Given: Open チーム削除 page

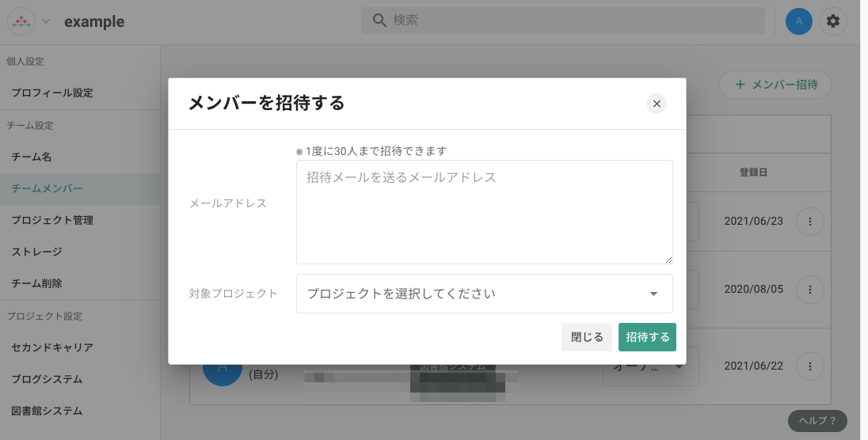Looking at the screenshot, I should [x=80, y=283].
